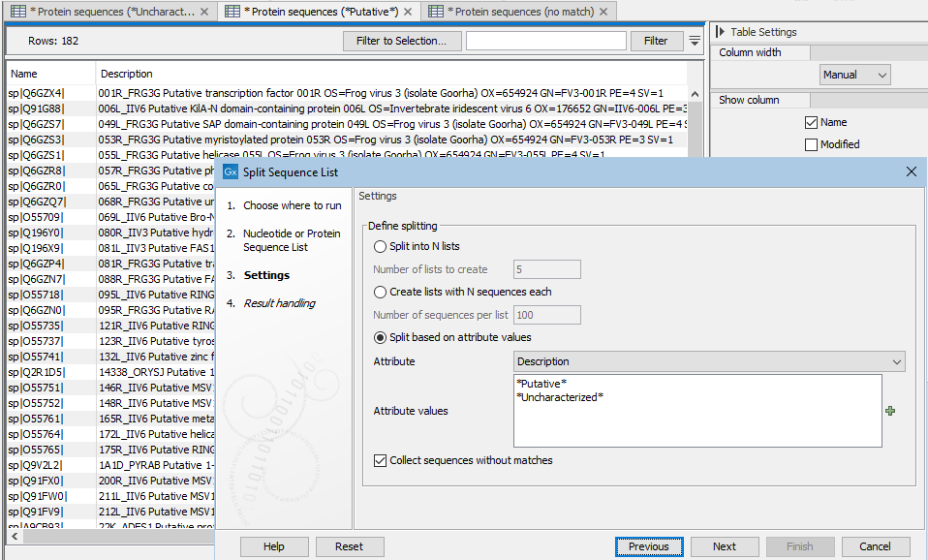The height and width of the screenshot is (560, 928).
Task: Uncheck Collect sequences without matches
Action: [x=380, y=460]
